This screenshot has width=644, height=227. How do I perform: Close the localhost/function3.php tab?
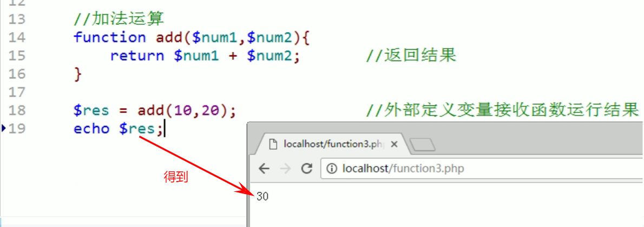pyautogui.click(x=395, y=144)
